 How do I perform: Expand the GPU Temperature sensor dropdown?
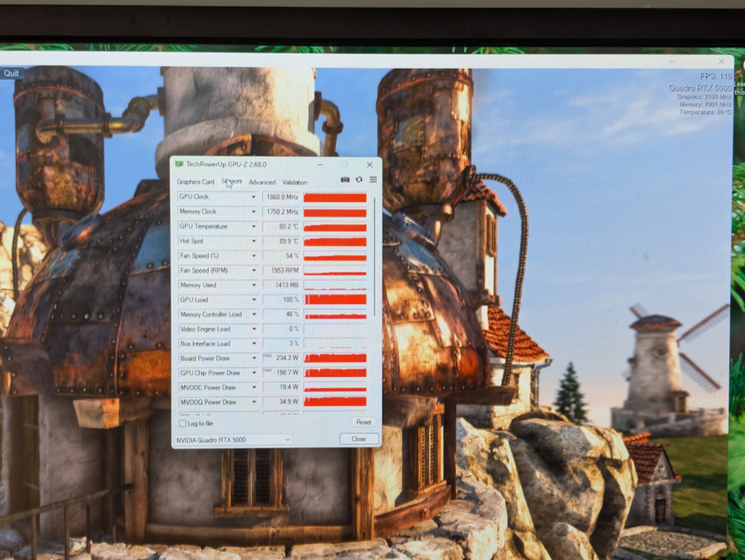[x=253, y=226]
